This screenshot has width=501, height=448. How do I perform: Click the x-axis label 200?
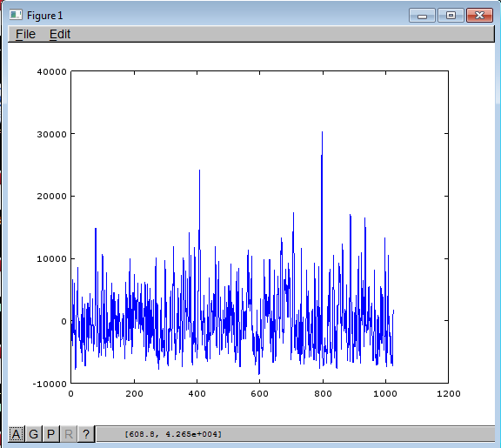[x=134, y=394]
